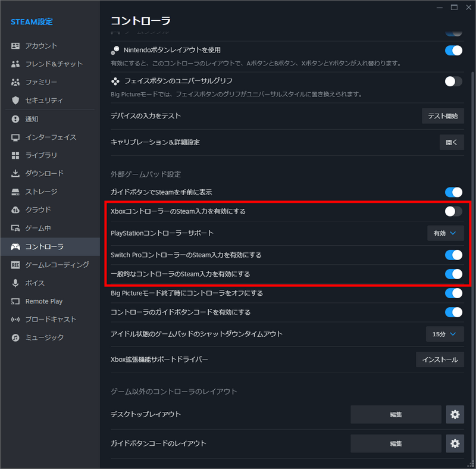Click the ライブラリ (Library) grid icon

[14, 155]
